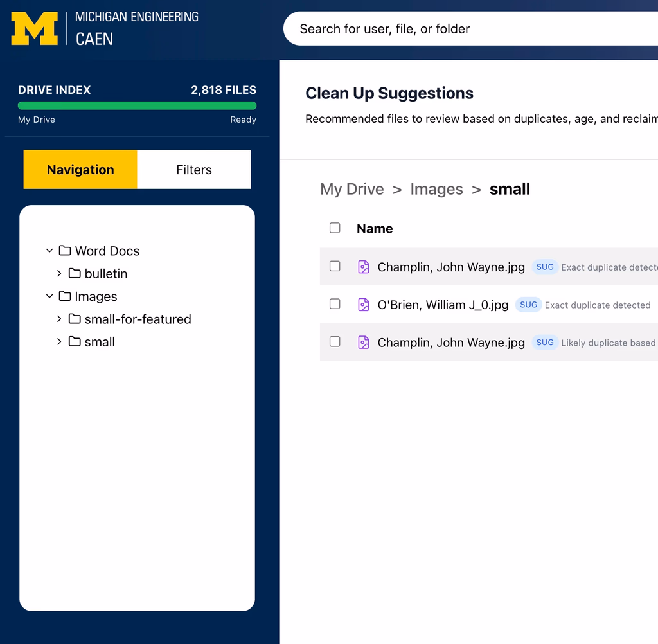Image resolution: width=658 pixels, height=644 pixels.
Task: Click the current small breadcrumb
Action: [x=510, y=189]
